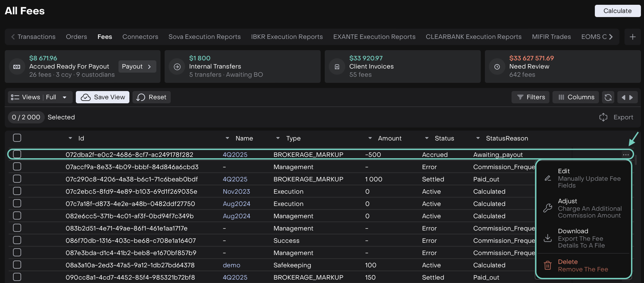Viewport: 644px width, 283px height.
Task: Click the Export icon
Action: [x=603, y=117]
